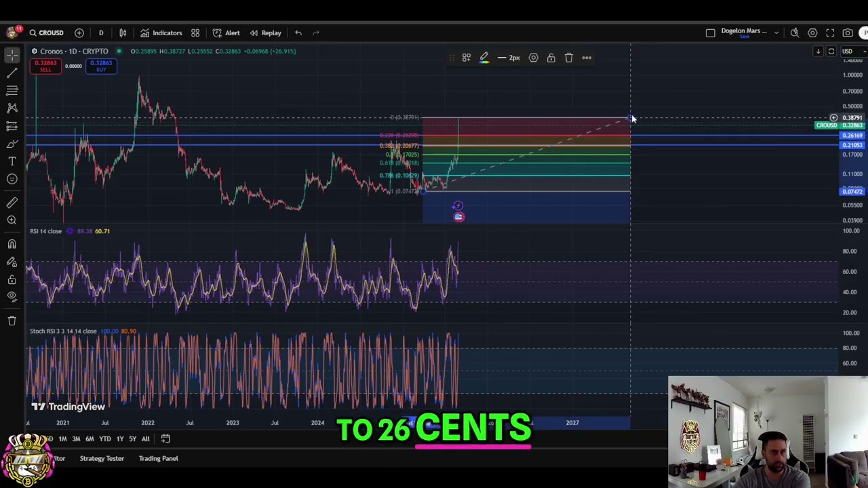Viewport: 868px width, 488px height.
Task: Open quick search icon in top toolbar
Action: (795, 33)
